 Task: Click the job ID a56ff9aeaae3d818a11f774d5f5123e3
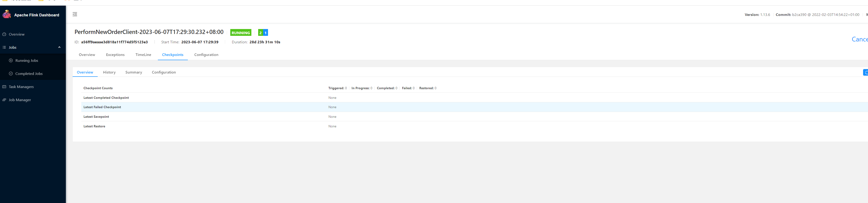(114, 42)
